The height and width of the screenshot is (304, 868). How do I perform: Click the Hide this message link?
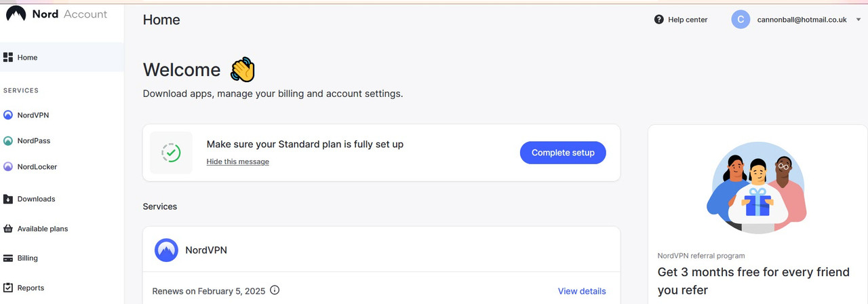[x=237, y=162]
